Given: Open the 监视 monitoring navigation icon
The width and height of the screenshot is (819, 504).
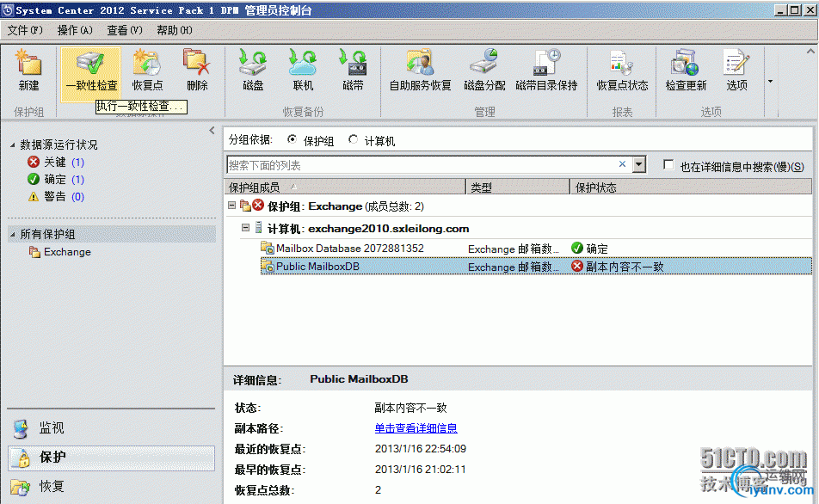Looking at the screenshot, I should pyautogui.click(x=21, y=428).
